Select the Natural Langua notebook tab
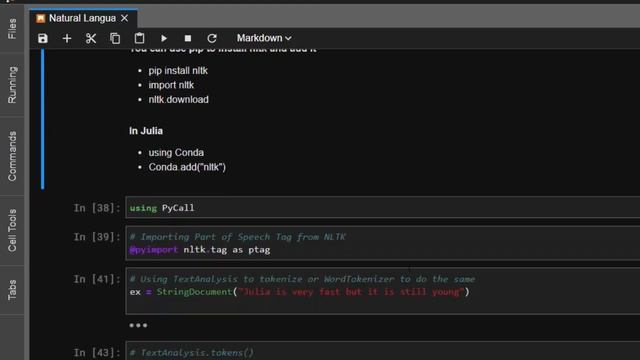 pos(83,18)
